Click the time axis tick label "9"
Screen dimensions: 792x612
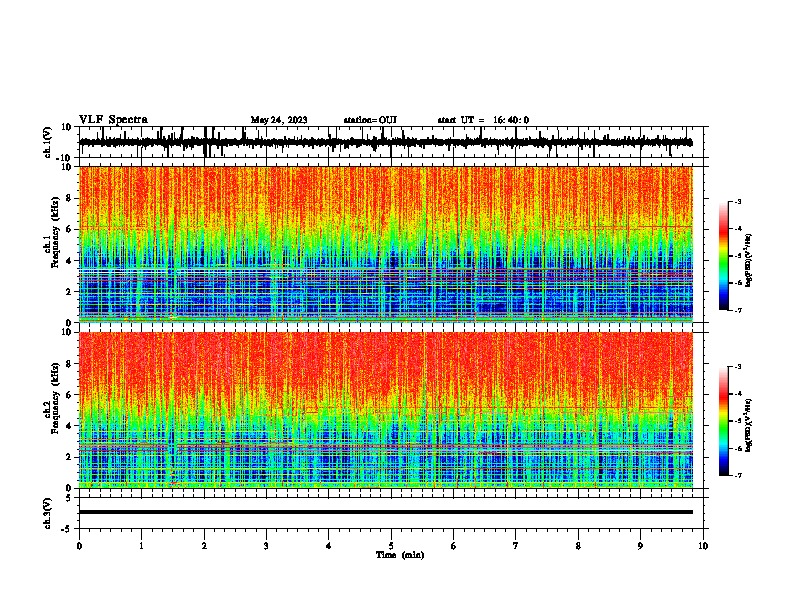click(x=640, y=546)
